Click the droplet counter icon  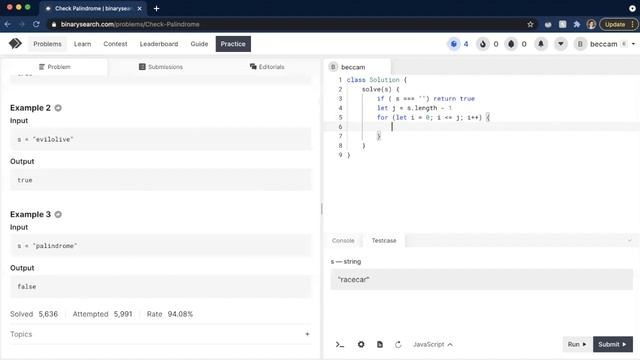[x=511, y=44]
